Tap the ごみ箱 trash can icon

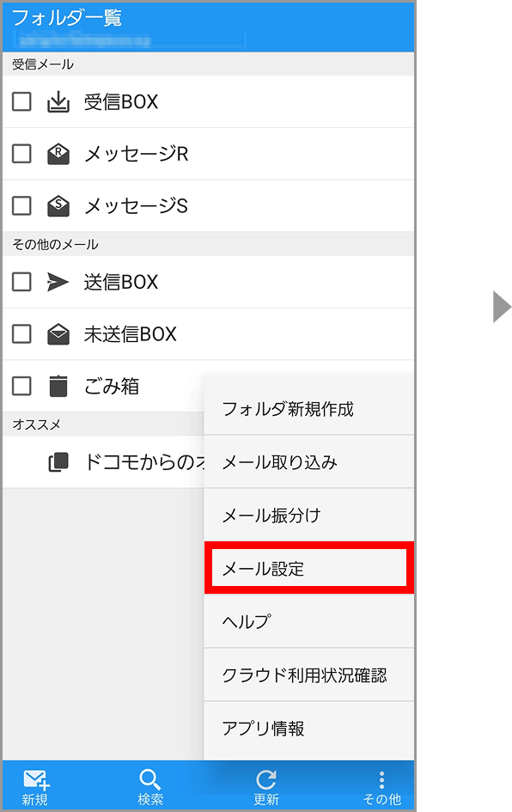coord(58,386)
